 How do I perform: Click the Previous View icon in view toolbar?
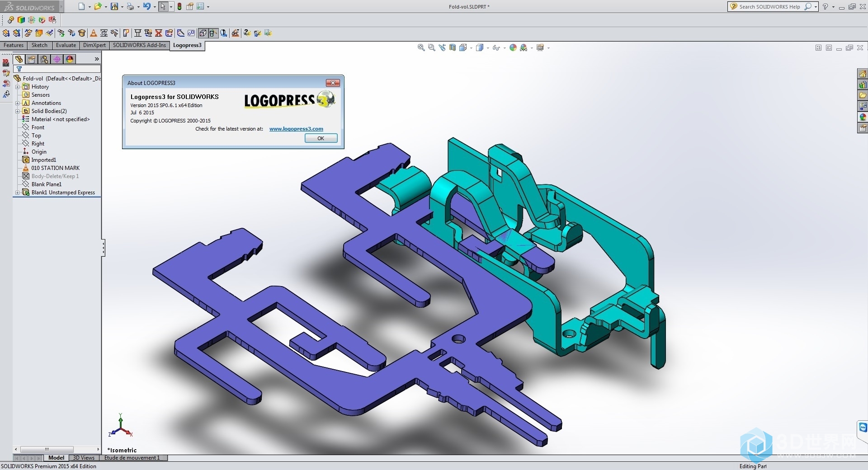pos(442,47)
